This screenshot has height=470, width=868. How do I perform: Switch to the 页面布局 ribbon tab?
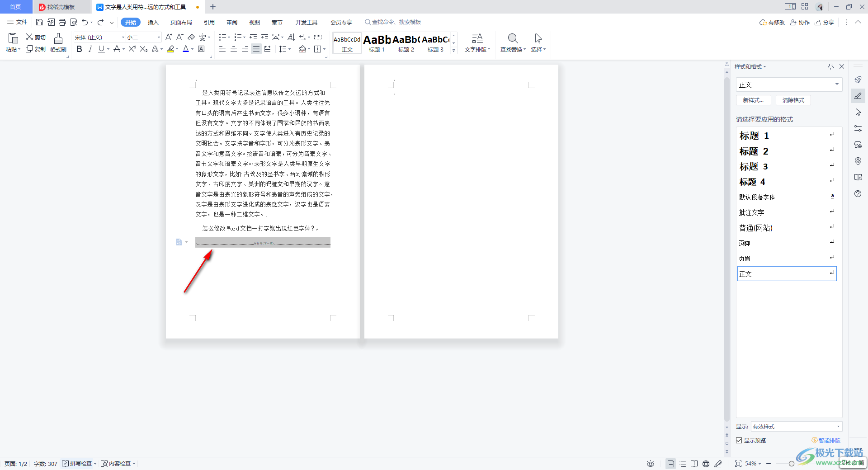tap(181, 22)
